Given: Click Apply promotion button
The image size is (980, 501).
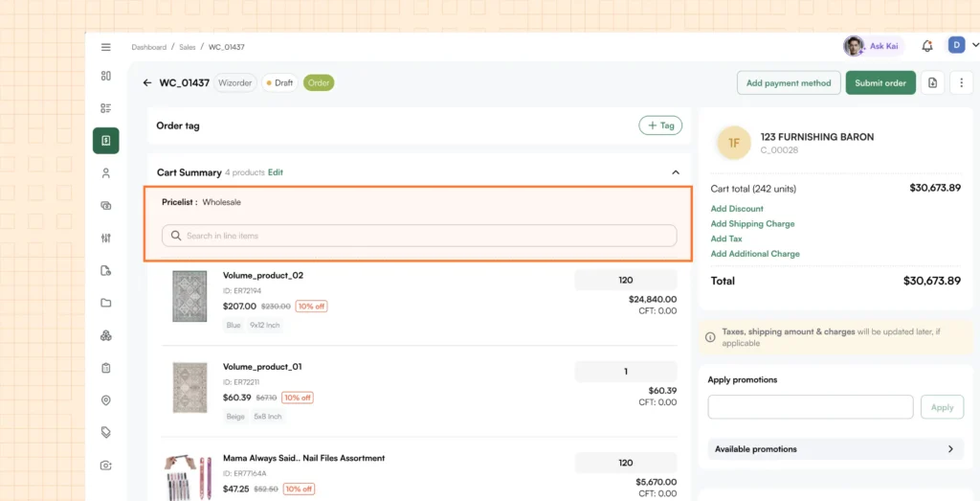Looking at the screenshot, I should tap(942, 407).
